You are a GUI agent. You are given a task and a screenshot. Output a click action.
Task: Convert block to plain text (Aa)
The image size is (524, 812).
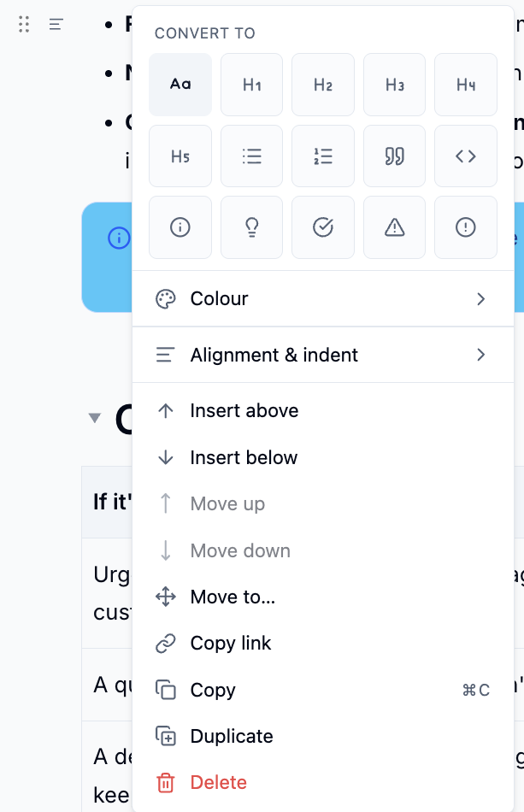[180, 85]
